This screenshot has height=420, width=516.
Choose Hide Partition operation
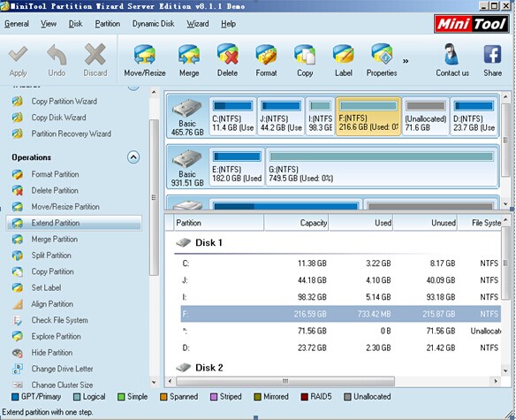(x=51, y=353)
